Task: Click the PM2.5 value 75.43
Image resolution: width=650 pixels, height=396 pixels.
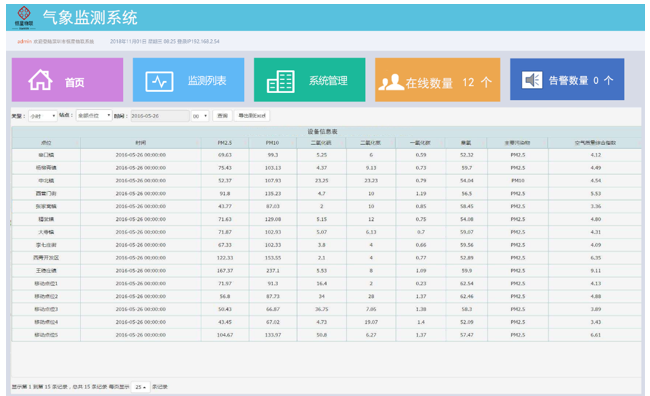Action: [225, 168]
